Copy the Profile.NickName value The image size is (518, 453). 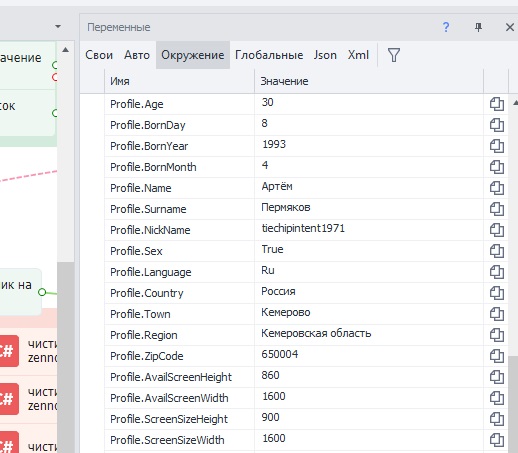click(x=497, y=230)
